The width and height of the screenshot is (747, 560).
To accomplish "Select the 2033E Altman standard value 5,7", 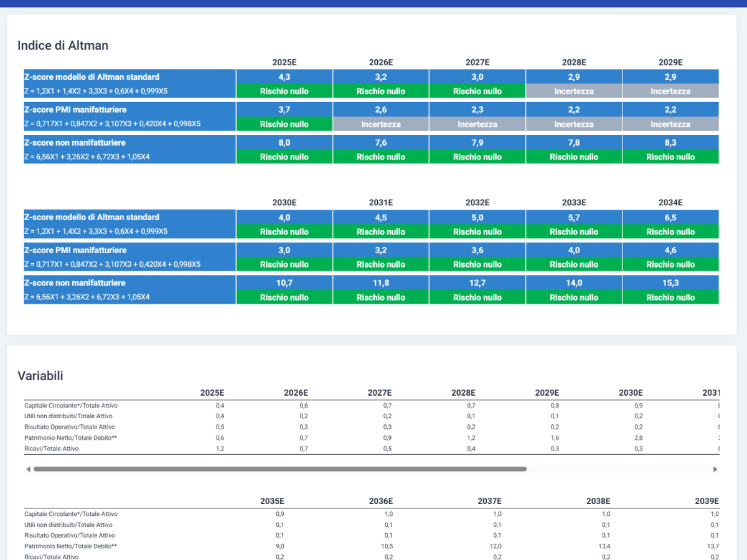I will (574, 218).
